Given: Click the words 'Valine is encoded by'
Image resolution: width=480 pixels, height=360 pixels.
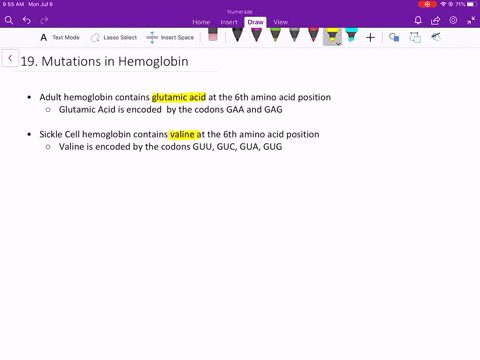Looking at the screenshot, I should coord(101,147).
